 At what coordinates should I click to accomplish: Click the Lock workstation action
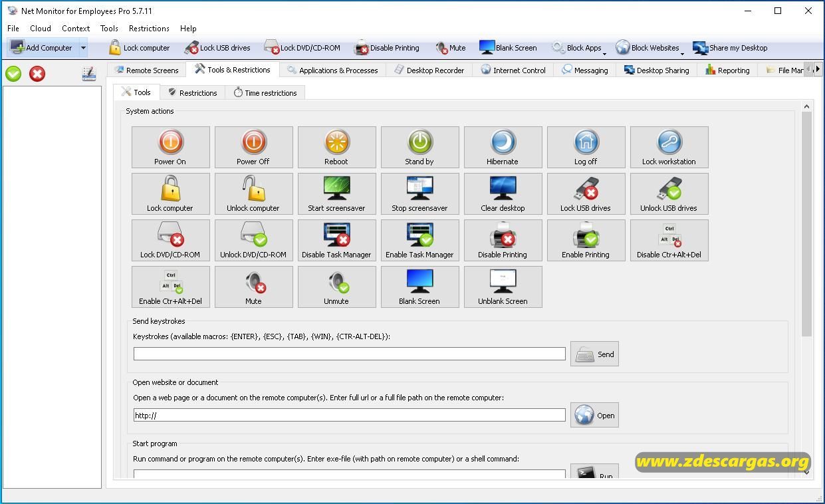pyautogui.click(x=669, y=147)
